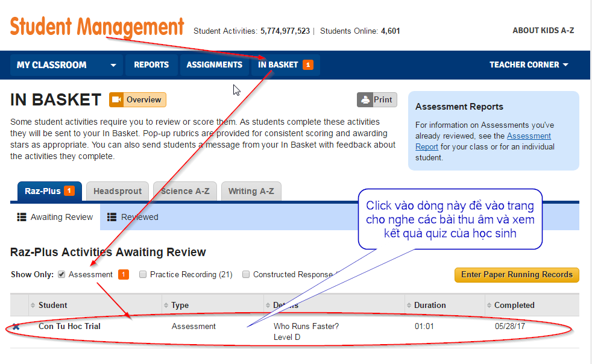Sort table by Student column arrows

[x=33, y=305]
